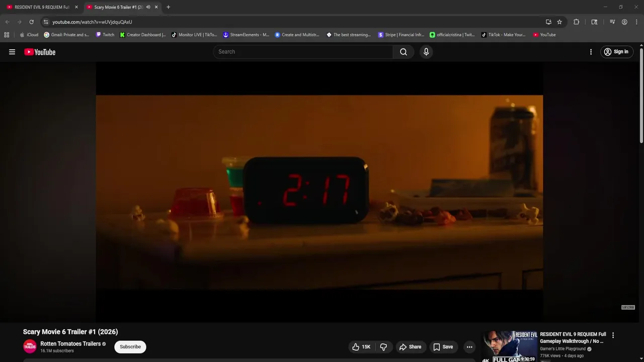
Task: Like the video with thumbs up
Action: pos(361,347)
